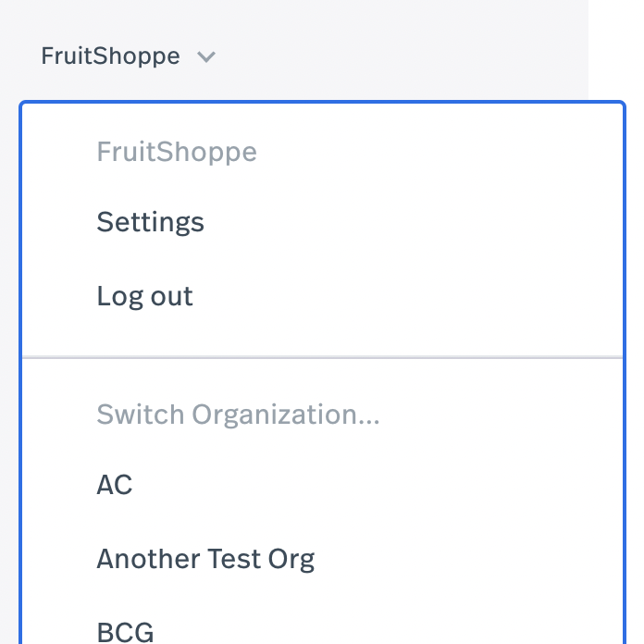Click white area outside menu to dismiss

click(615, 46)
